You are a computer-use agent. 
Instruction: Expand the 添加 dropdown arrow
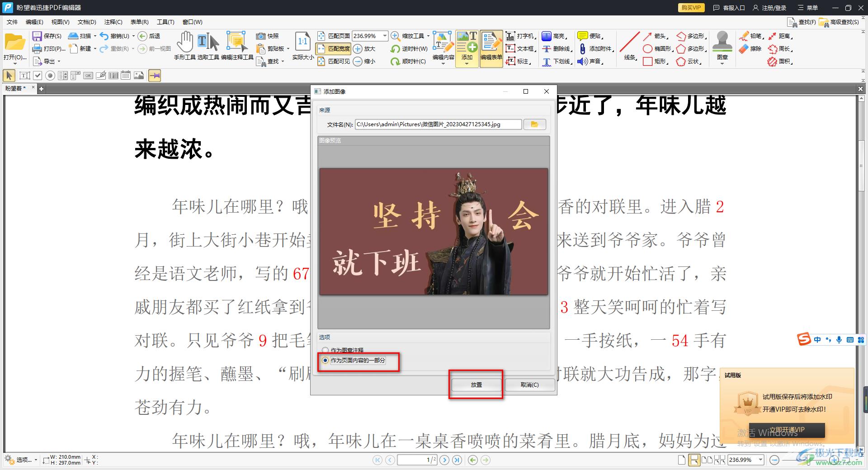(467, 64)
